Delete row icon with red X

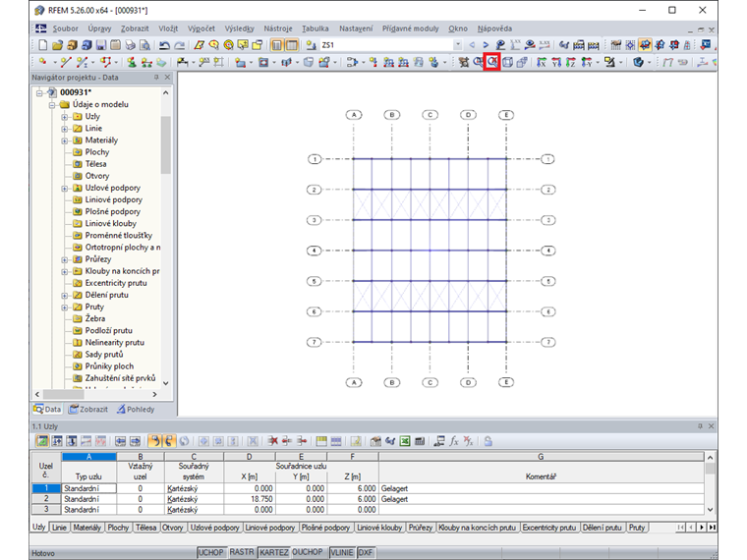pos(273,441)
